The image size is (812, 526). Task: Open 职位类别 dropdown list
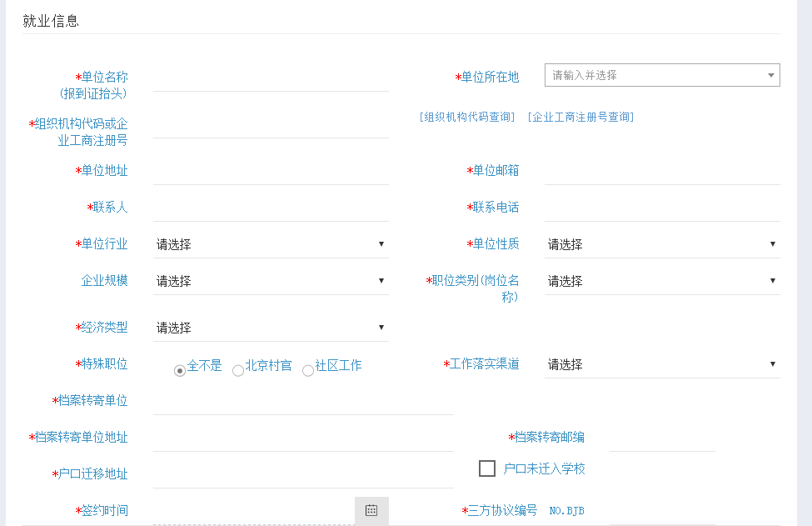click(662, 281)
